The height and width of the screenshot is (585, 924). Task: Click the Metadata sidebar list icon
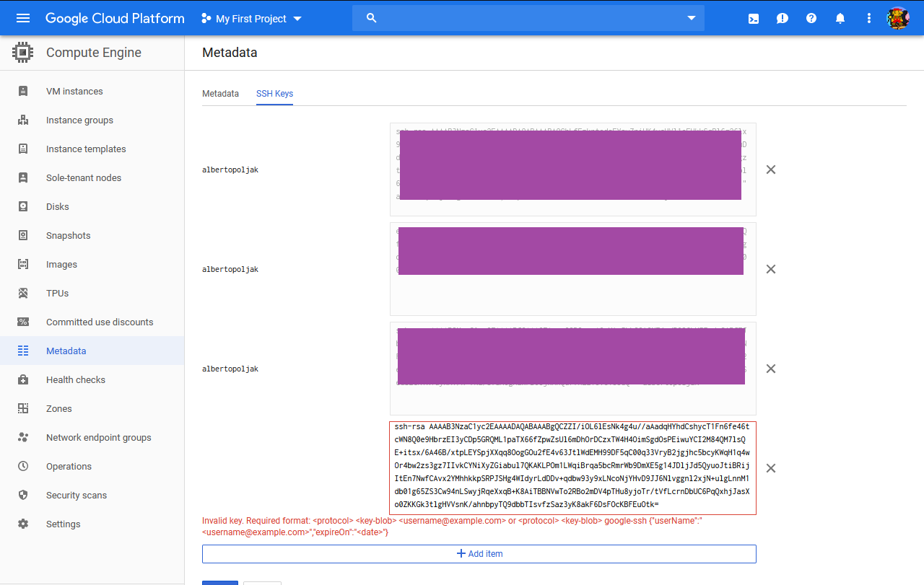23,351
